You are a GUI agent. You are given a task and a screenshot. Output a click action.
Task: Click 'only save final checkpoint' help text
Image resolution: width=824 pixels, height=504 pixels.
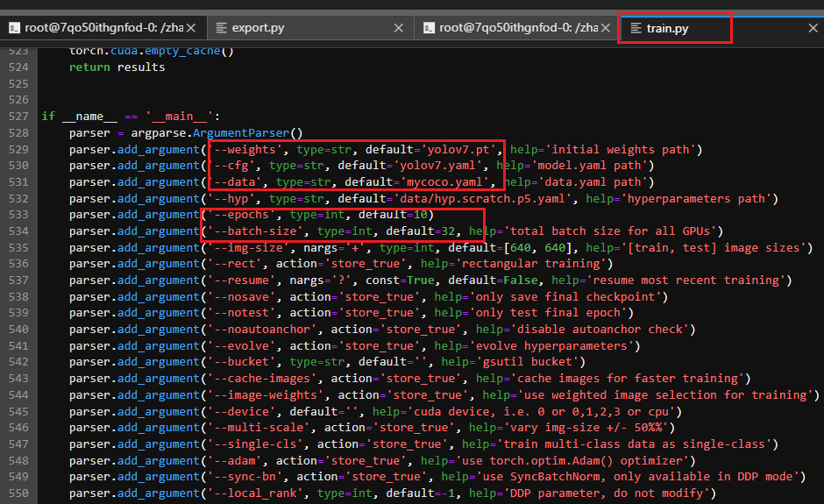(565, 296)
